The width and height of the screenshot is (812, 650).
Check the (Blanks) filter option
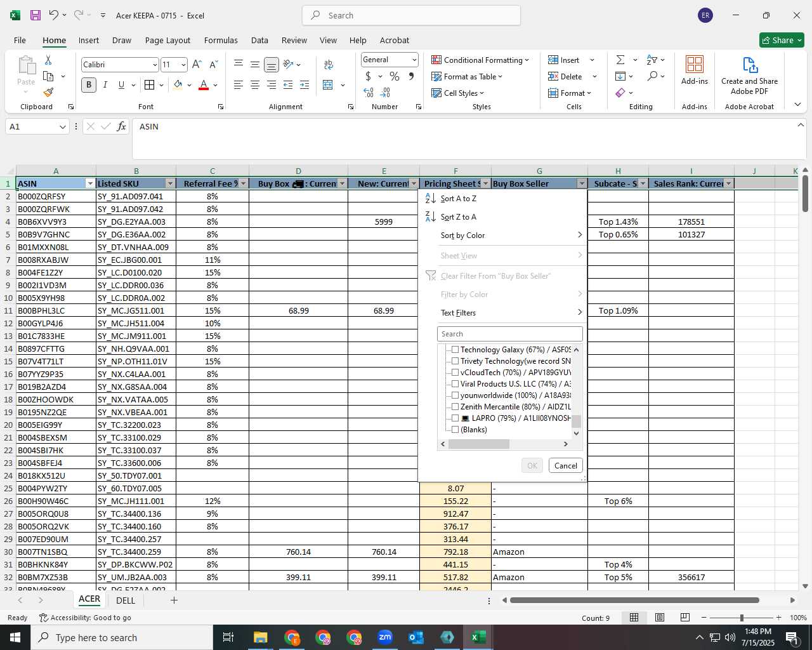click(455, 430)
